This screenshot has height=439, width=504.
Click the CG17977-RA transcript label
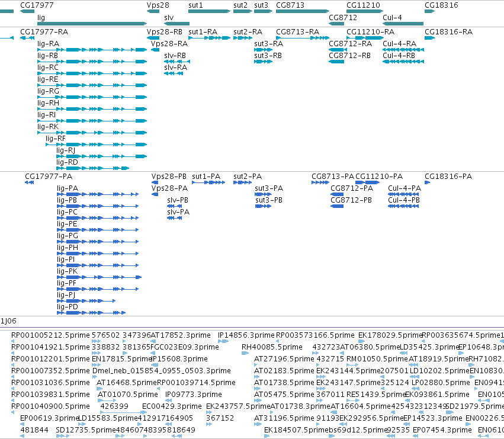(x=44, y=32)
